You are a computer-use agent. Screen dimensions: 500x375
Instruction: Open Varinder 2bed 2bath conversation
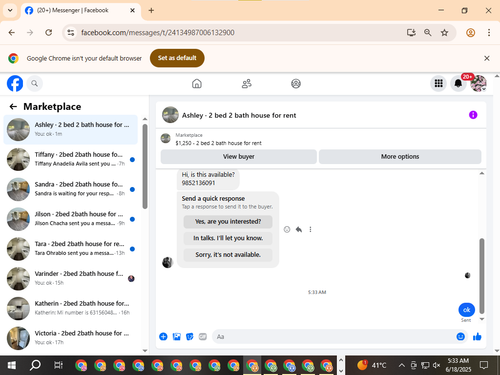[x=71, y=278]
